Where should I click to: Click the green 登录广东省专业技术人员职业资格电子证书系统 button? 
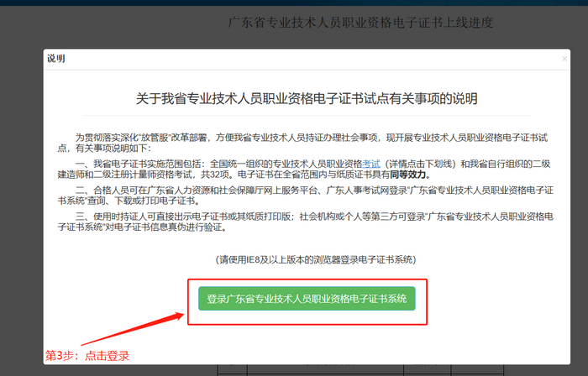307,299
